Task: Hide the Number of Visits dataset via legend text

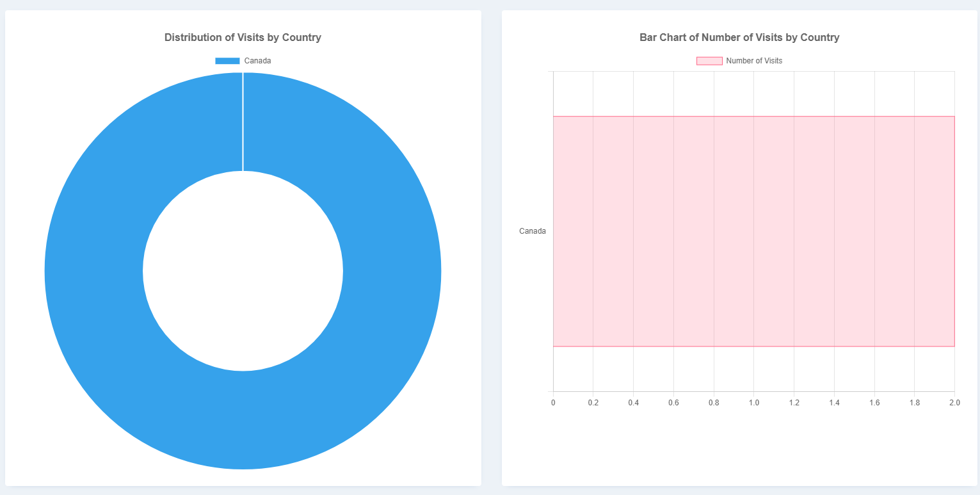Action: pyautogui.click(x=753, y=61)
